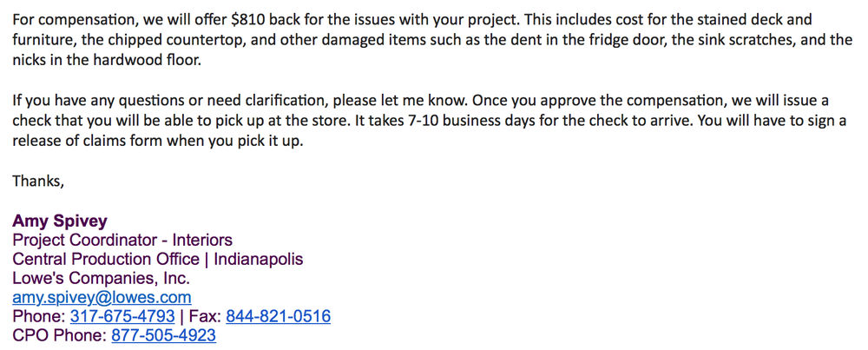Click the Lowe's Companies, Inc. text
868x350 pixels.
pyautogui.click(x=101, y=278)
